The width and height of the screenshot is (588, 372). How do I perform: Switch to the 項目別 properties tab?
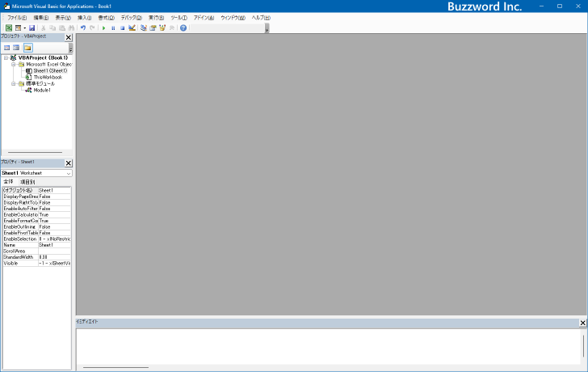tap(27, 182)
